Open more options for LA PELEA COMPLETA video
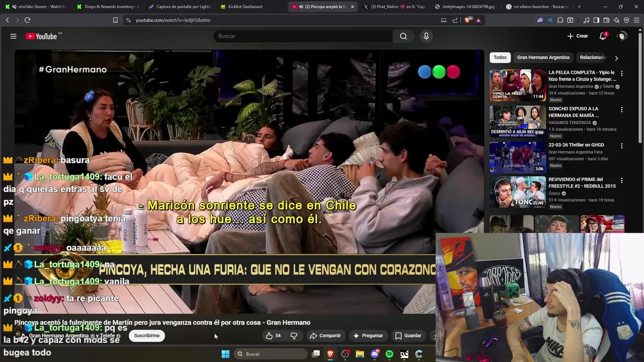 pyautogui.click(x=621, y=73)
